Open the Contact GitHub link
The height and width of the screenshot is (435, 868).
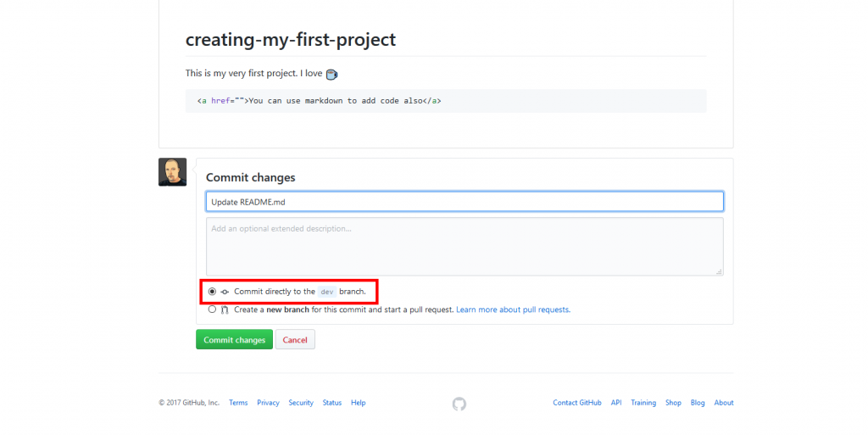pyautogui.click(x=576, y=403)
